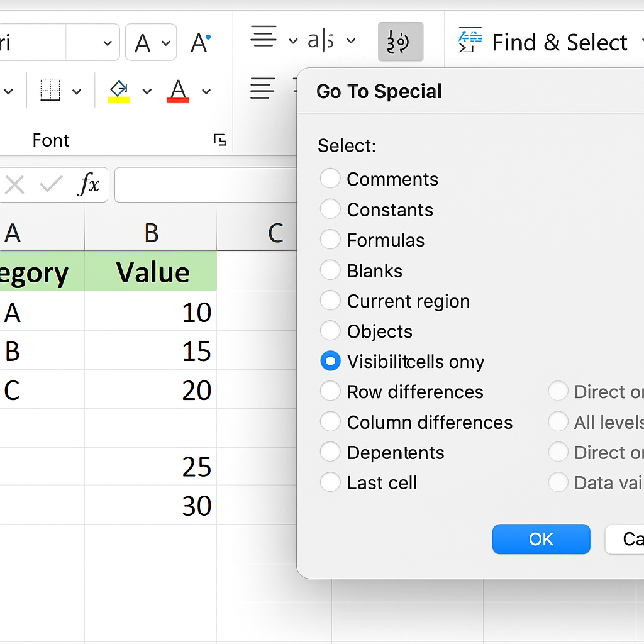The image size is (644, 644).
Task: Click the yellow fill color swatch
Action: click(x=119, y=99)
